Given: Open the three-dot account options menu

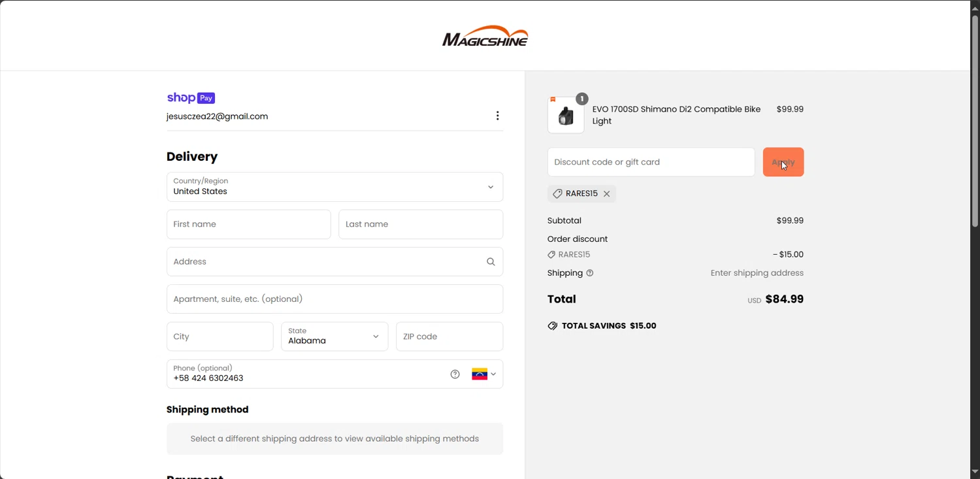Looking at the screenshot, I should (497, 116).
